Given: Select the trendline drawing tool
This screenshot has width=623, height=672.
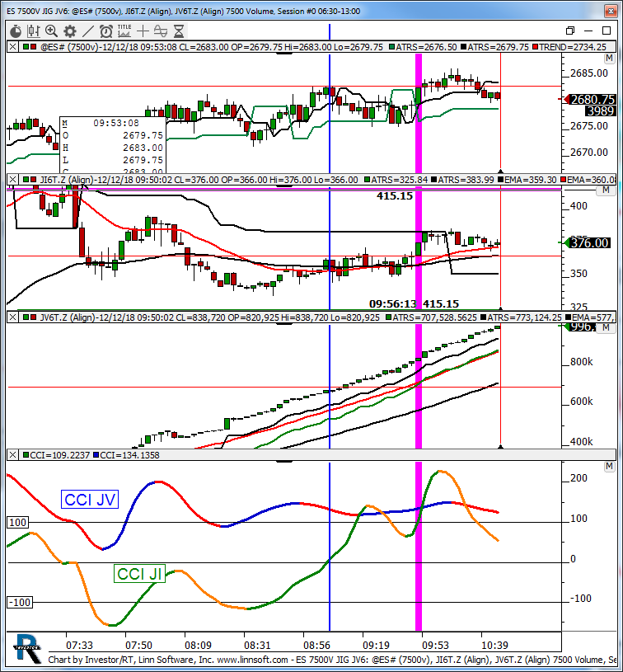Looking at the screenshot, I should pyautogui.click(x=87, y=31).
